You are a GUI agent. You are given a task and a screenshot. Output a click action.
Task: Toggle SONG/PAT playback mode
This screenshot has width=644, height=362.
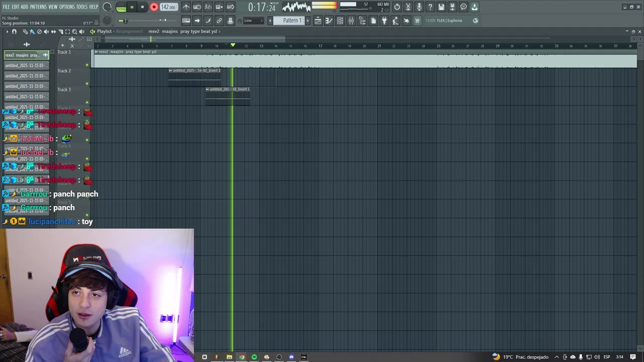tap(121, 8)
